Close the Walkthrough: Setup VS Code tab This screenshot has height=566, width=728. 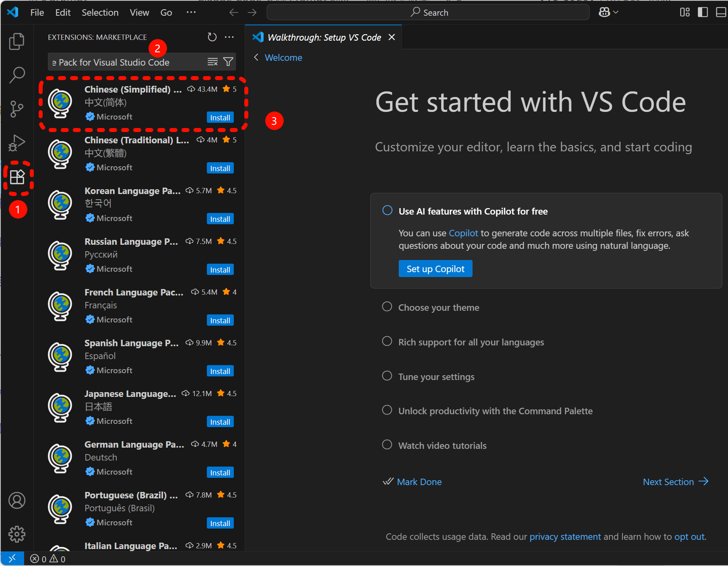392,37
